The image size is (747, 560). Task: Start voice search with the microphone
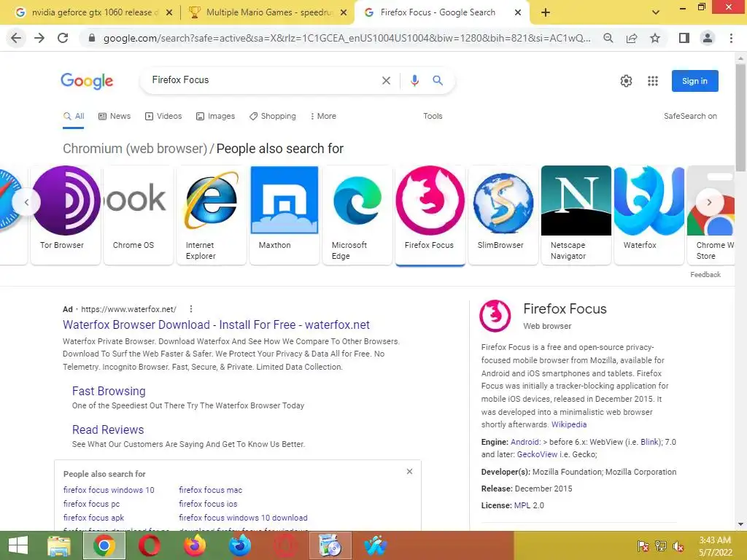[414, 80]
